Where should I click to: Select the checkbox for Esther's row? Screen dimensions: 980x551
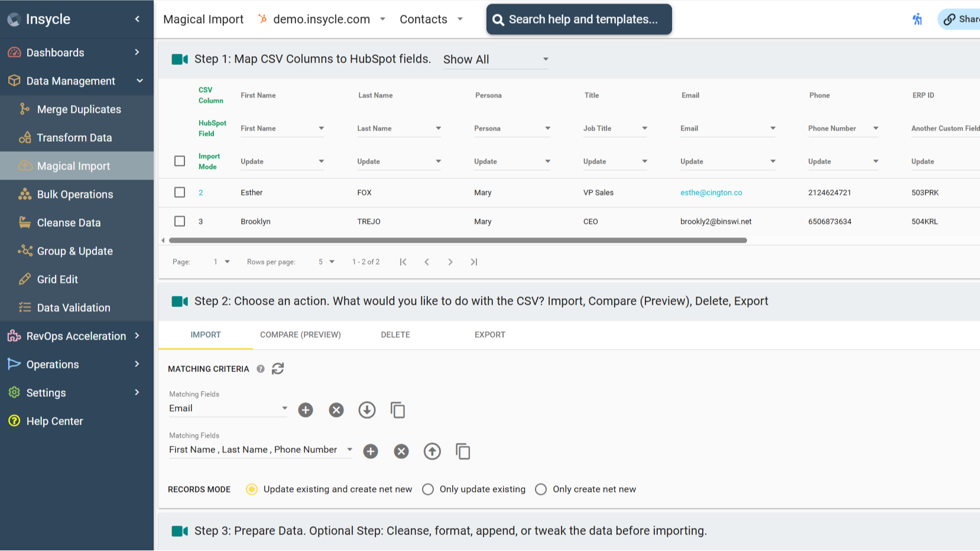click(180, 193)
